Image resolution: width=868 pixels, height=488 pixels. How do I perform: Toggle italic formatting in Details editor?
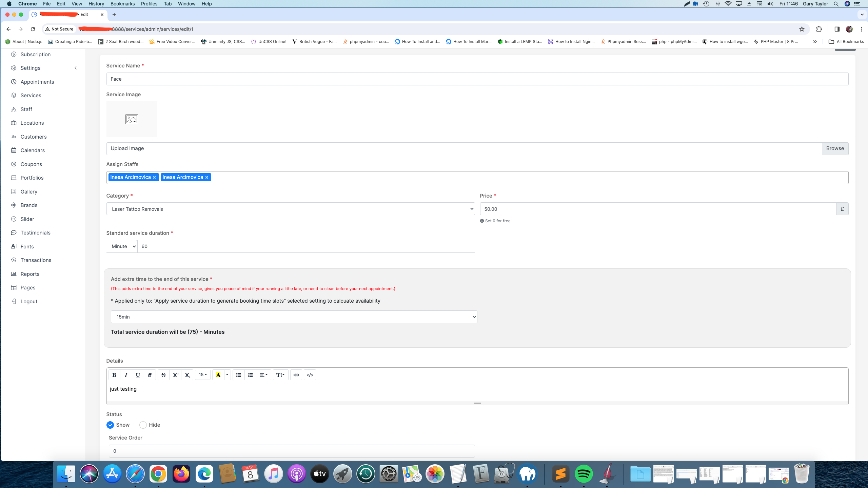point(126,375)
